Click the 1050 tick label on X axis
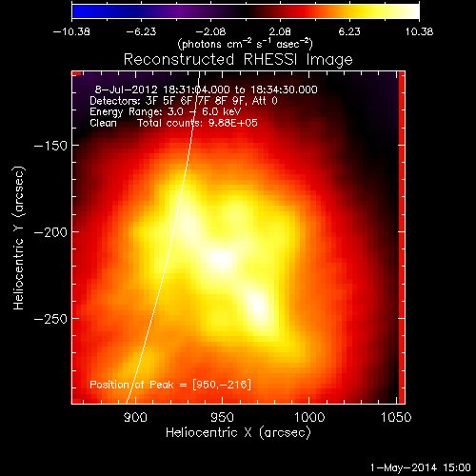The width and height of the screenshot is (476, 476). (396, 417)
